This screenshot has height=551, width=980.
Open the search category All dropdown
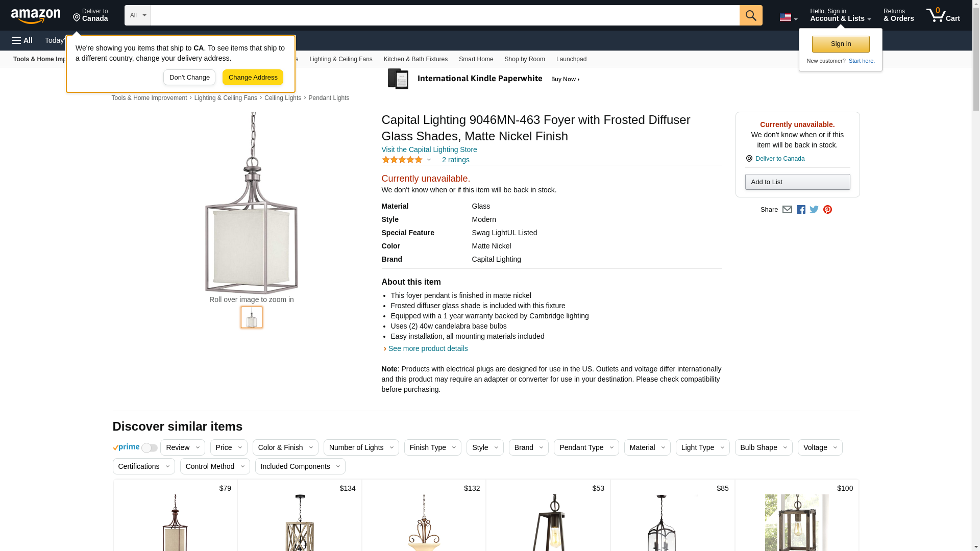point(137,15)
